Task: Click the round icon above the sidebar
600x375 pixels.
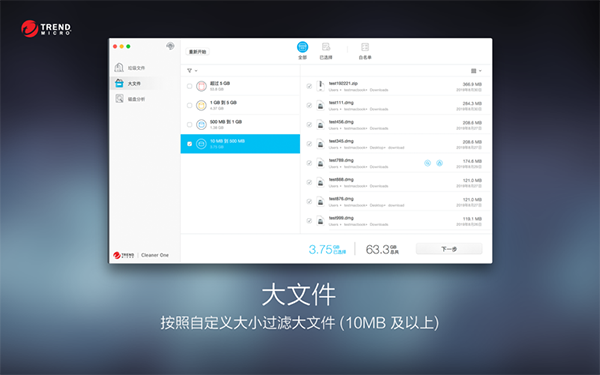Action: click(170, 46)
